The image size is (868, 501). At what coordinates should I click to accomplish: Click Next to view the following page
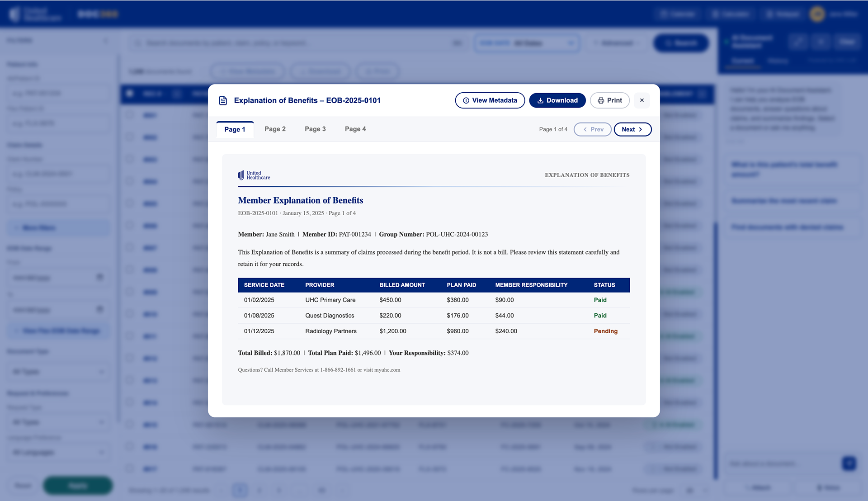coord(632,129)
